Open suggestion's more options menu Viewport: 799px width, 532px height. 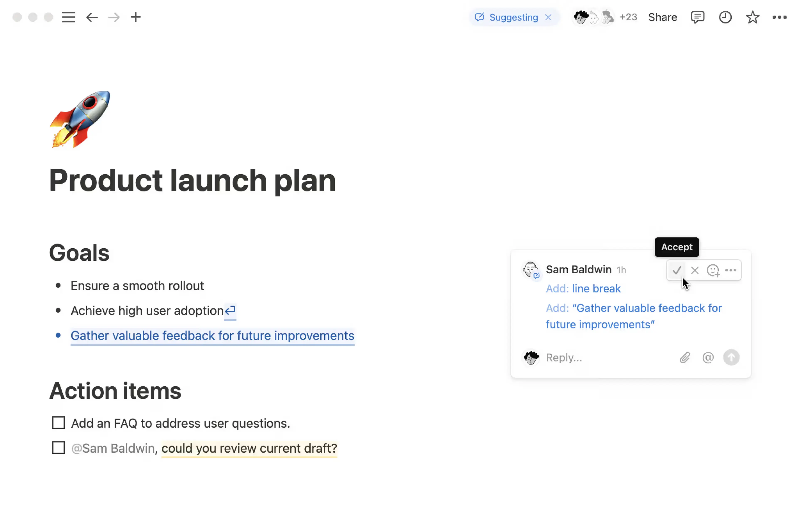click(x=730, y=270)
